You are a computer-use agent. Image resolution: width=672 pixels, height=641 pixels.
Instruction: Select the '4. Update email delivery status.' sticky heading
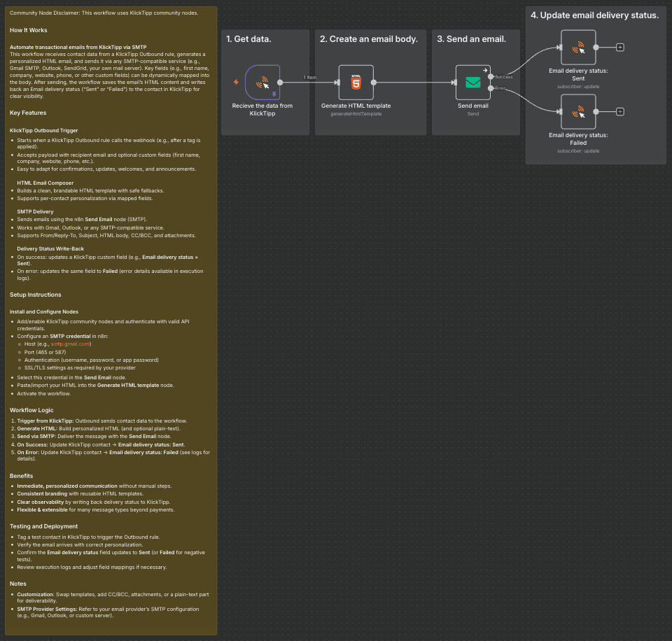594,15
